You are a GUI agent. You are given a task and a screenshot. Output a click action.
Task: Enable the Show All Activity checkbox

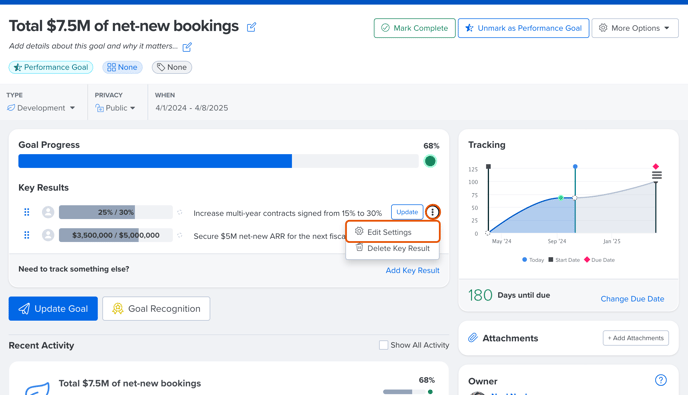click(x=383, y=345)
